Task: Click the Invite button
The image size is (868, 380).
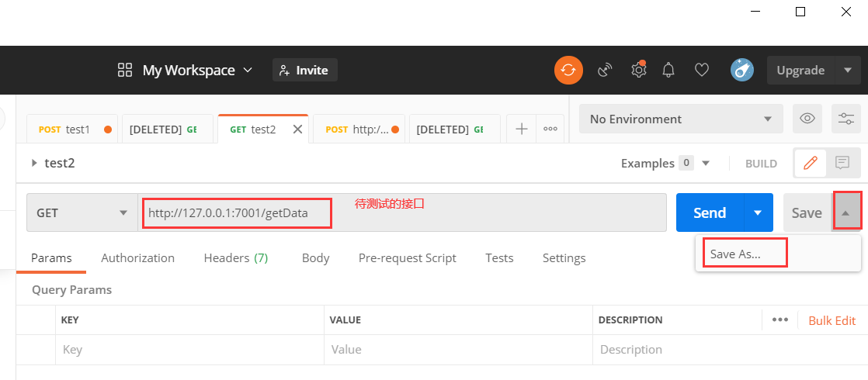Action: [x=305, y=71]
